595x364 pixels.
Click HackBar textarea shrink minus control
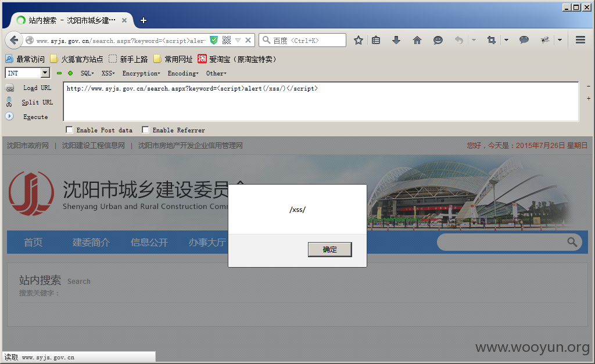pos(589,87)
